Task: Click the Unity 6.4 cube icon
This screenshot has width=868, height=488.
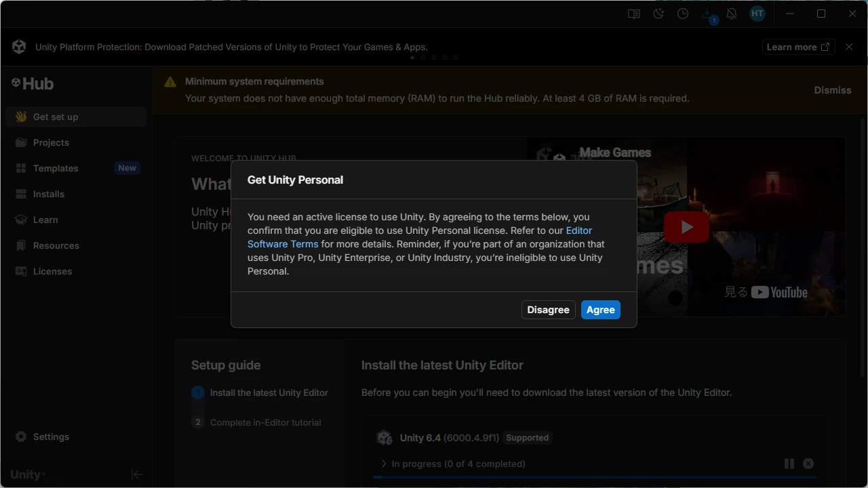Action: [x=384, y=438]
